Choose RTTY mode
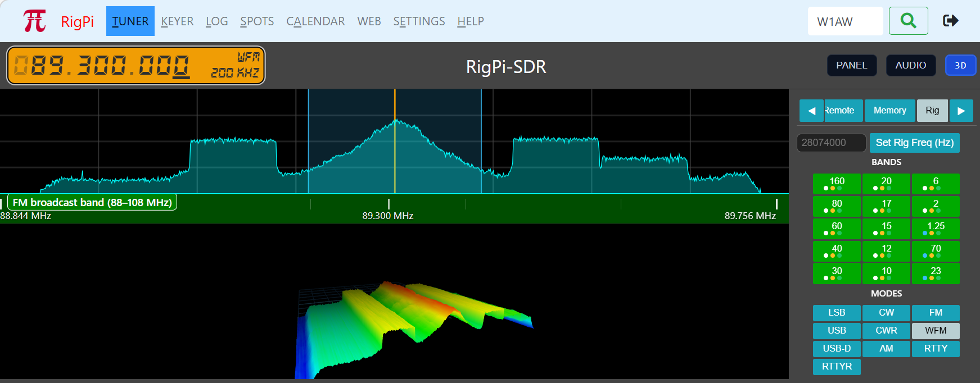Viewport: 980px width, 383px height. [936, 349]
